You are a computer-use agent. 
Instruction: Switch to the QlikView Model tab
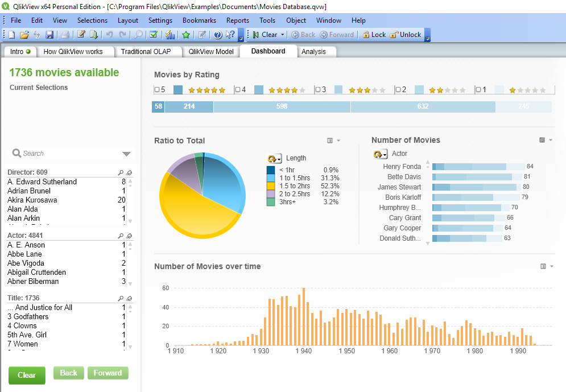click(211, 52)
